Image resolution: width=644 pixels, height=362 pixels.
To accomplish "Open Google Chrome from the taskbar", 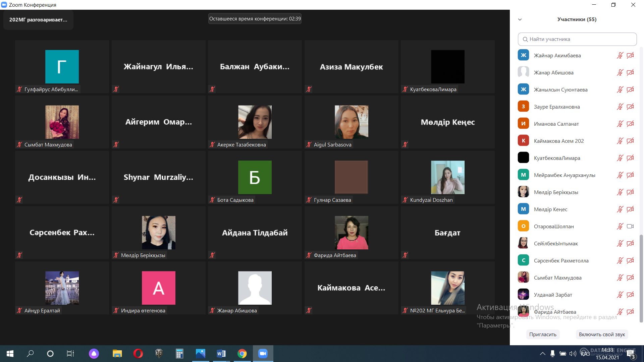I will (242, 353).
